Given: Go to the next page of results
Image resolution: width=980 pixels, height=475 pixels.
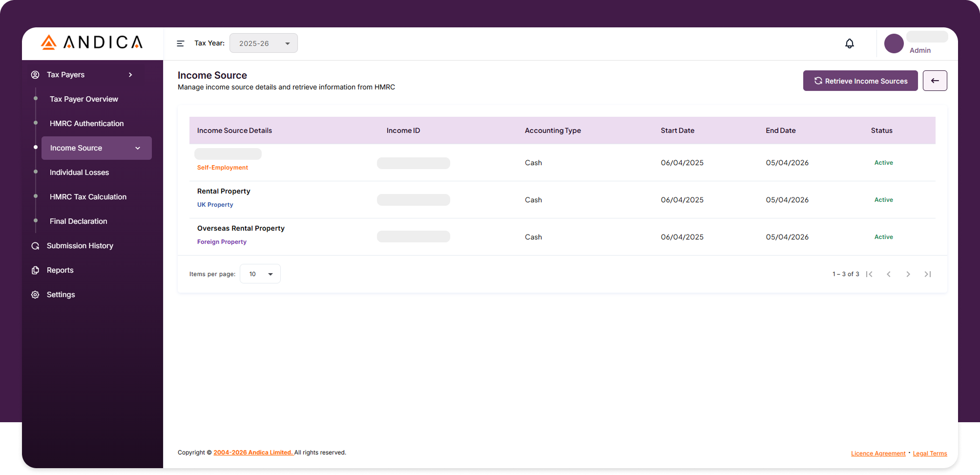Looking at the screenshot, I should point(908,274).
